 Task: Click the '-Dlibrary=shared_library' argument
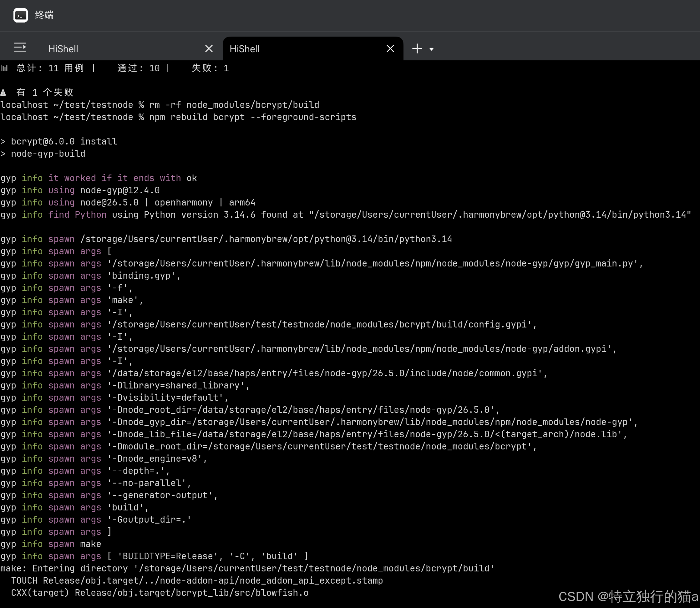pos(179,386)
